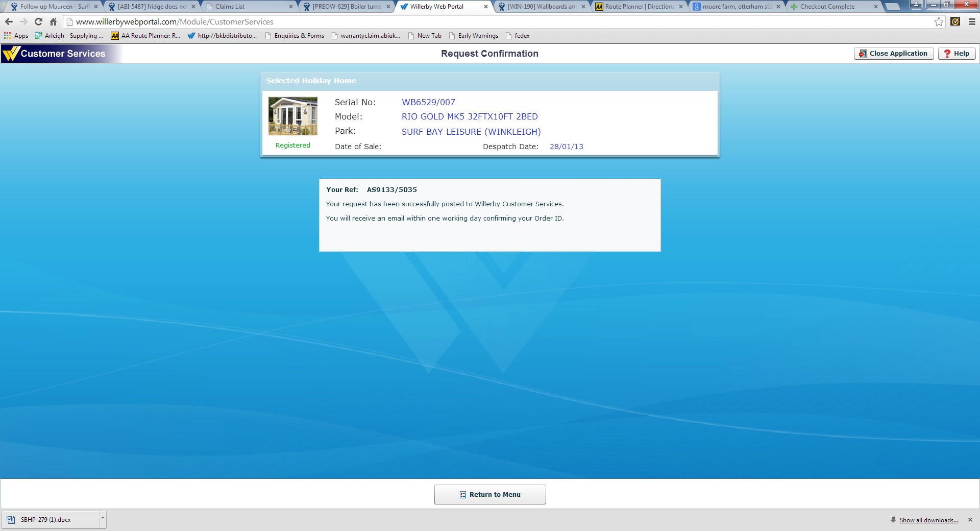Click the green Registered status text

pos(293,145)
